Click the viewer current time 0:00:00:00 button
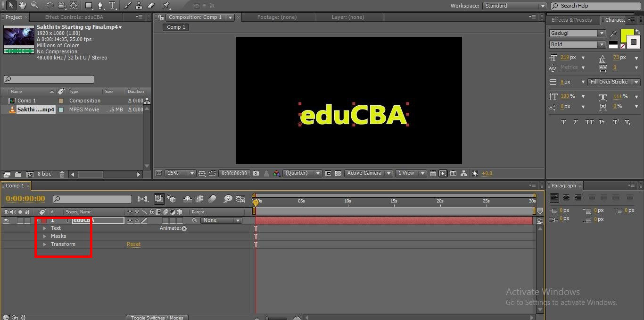644x320 pixels. (234, 173)
